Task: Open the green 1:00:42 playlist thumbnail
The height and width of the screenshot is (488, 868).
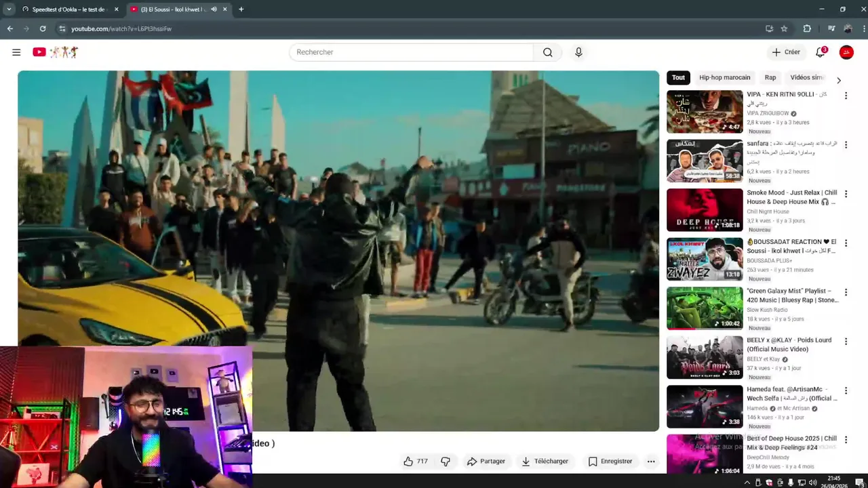Action: (x=705, y=308)
